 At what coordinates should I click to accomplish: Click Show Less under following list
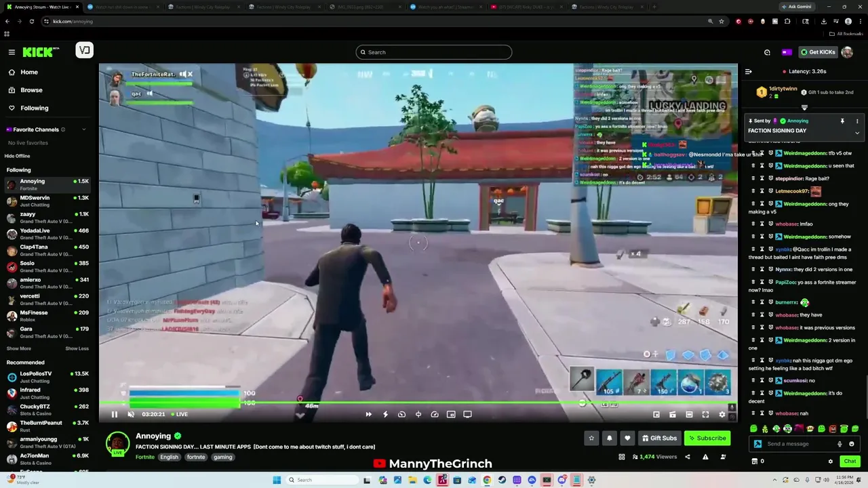pos(77,348)
